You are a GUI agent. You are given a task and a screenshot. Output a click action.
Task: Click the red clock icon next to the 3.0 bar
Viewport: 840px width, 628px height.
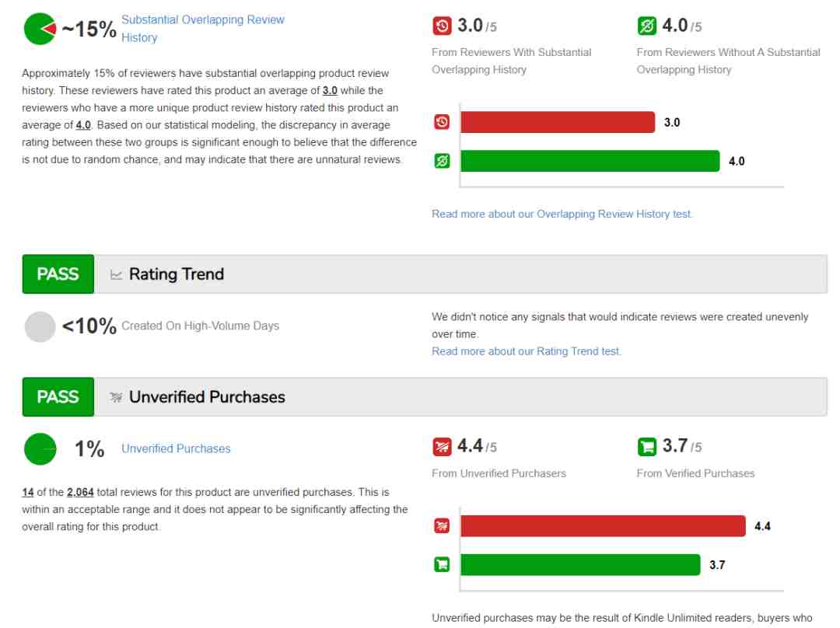pyautogui.click(x=441, y=122)
